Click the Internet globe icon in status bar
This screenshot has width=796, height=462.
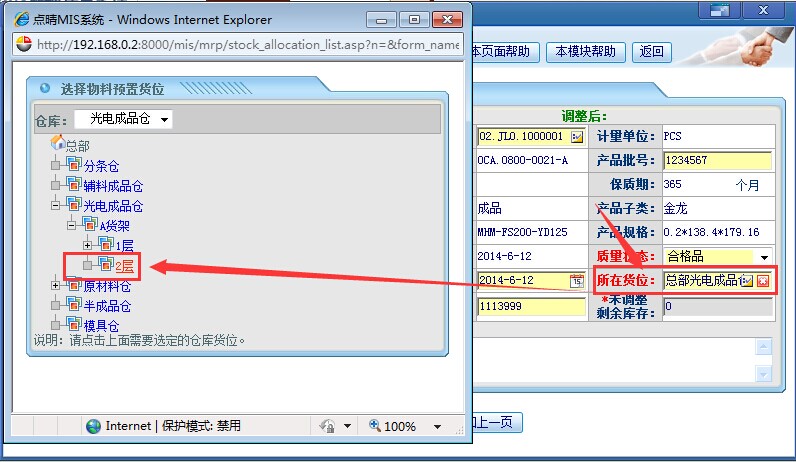coord(94,426)
